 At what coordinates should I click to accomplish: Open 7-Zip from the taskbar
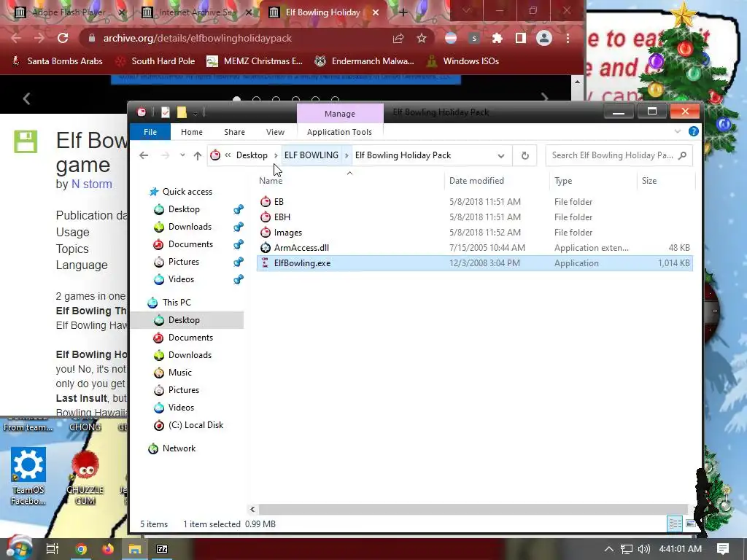[x=162, y=549]
